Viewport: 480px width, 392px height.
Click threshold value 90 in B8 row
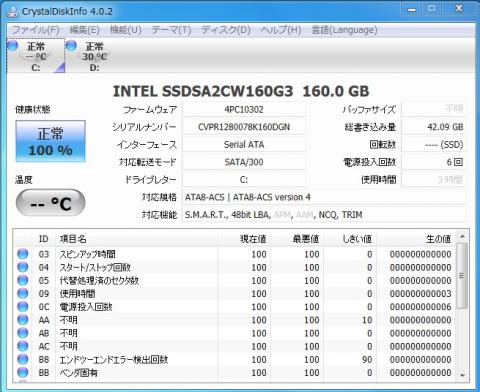tap(367, 360)
